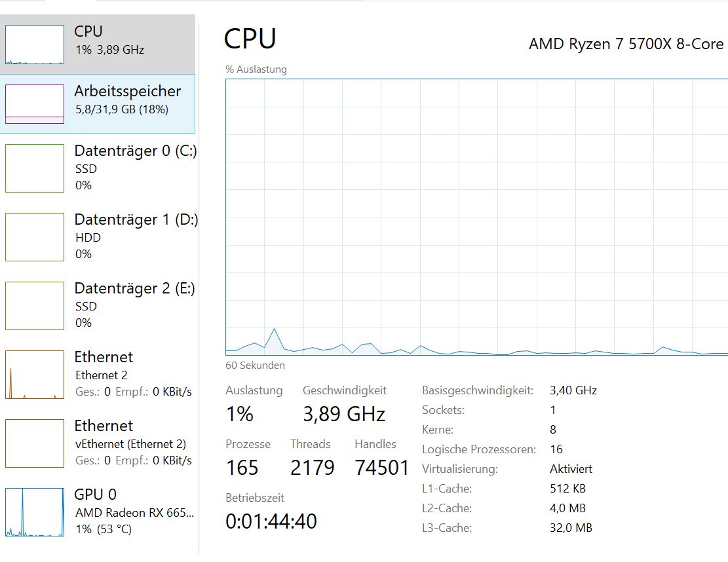Click the CPU utilization graph area
This screenshot has width=728, height=562.
[x=476, y=216]
